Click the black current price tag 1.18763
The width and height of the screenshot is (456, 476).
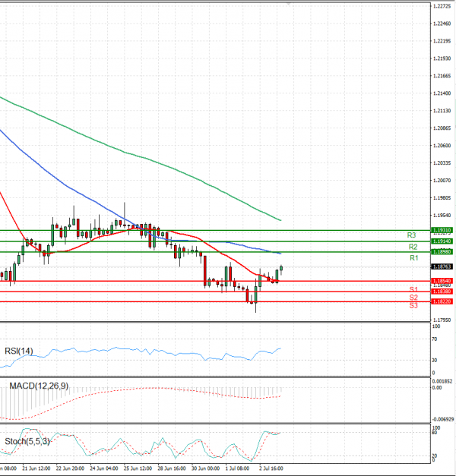tap(442, 266)
